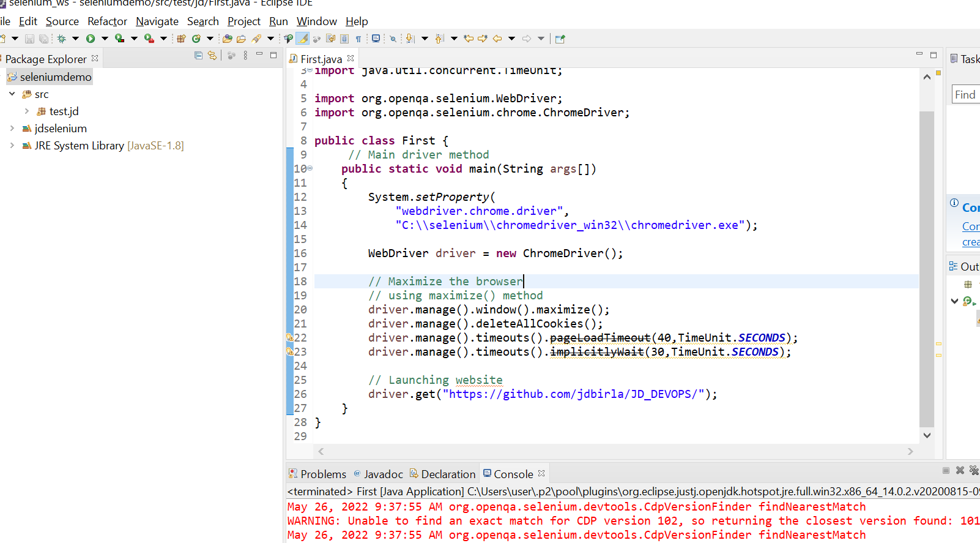Toggle Block Selection Mode icon

point(344,39)
